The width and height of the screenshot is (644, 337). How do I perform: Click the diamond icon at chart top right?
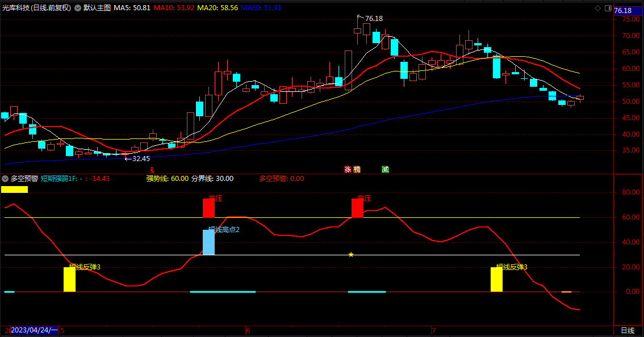(597, 8)
